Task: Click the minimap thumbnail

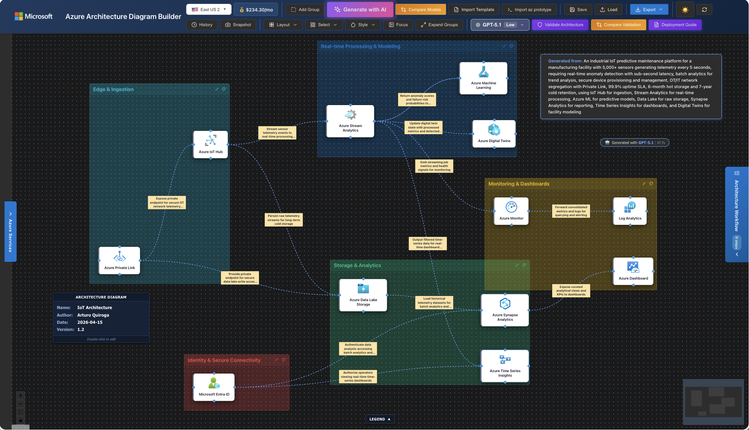Action: click(712, 402)
